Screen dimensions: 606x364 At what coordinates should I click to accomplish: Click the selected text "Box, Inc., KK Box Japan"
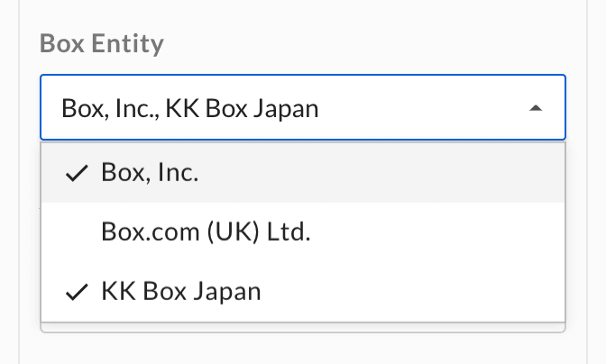(x=189, y=109)
